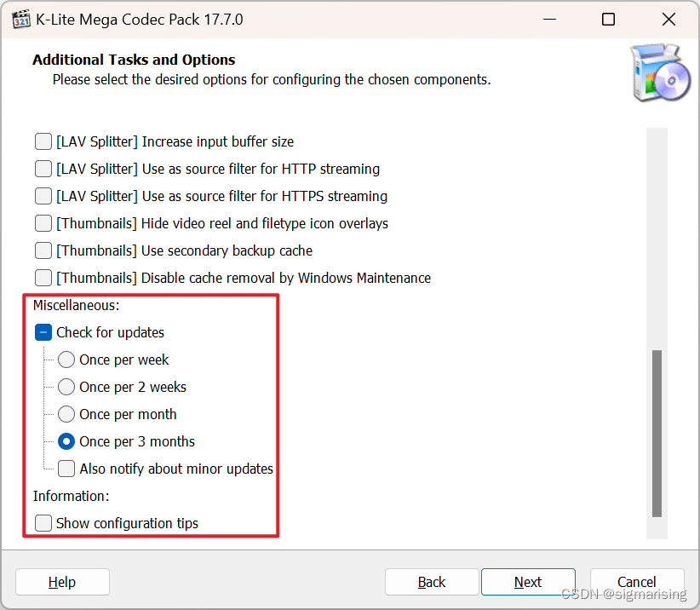Click the scrollbar track above the thumb
700x610 pixels.
[x=657, y=239]
